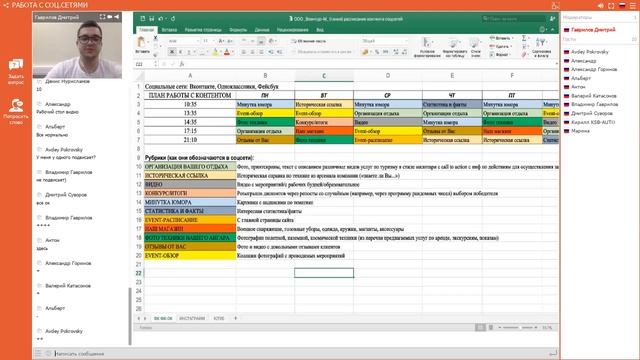Screen dimensions: 640x360
Task: Click the chat message input field
Action: [300, 353]
